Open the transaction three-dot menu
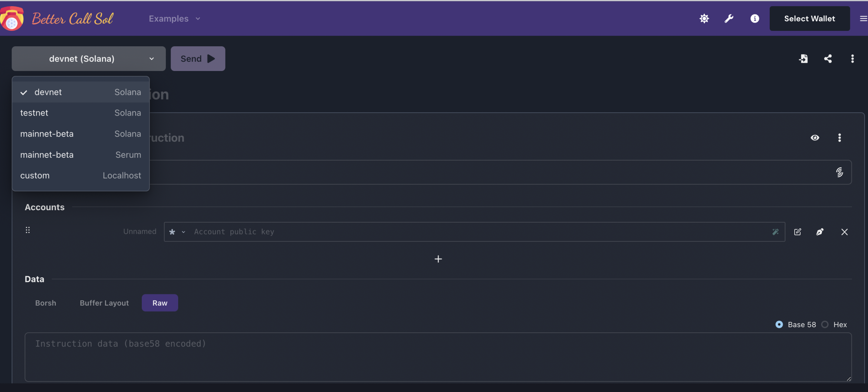Viewport: 868px width, 392px height. tap(852, 59)
